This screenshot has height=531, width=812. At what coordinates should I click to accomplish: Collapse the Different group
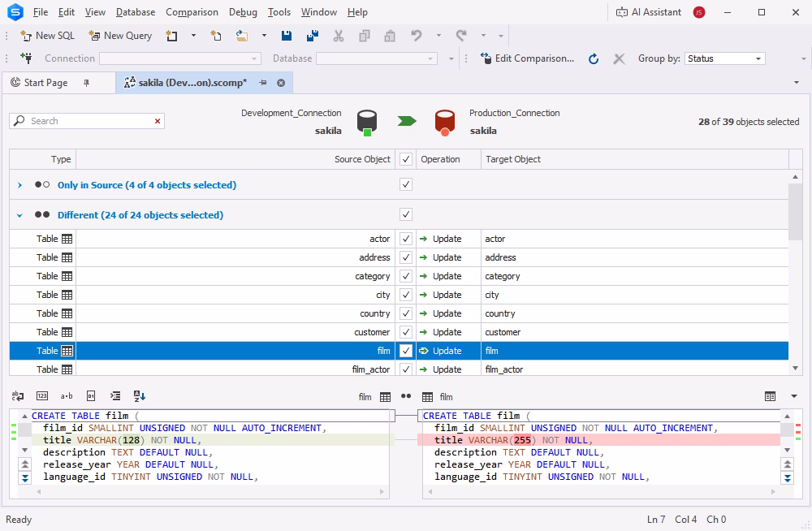click(19, 215)
